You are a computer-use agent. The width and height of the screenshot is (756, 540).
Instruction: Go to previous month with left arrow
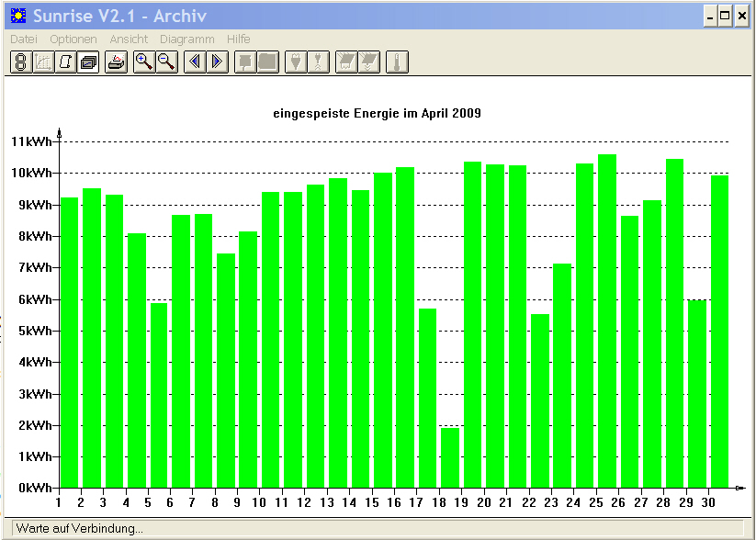[x=195, y=62]
